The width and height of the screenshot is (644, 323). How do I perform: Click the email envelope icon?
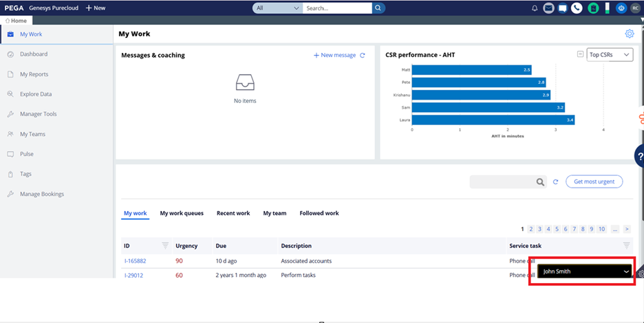pos(548,8)
